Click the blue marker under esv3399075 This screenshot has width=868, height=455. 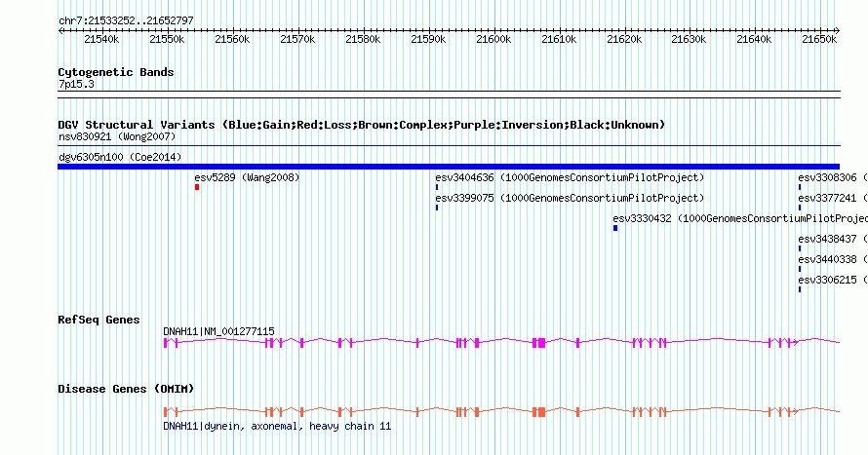pyautogui.click(x=437, y=208)
